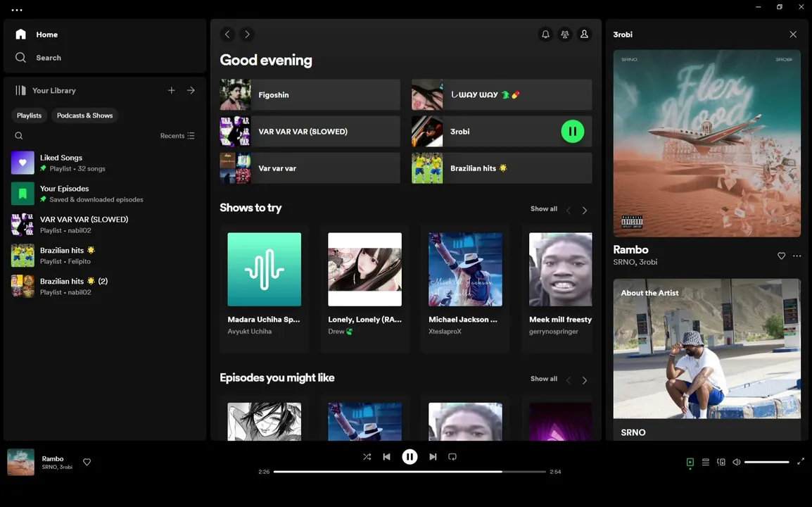Image resolution: width=812 pixels, height=507 pixels.
Task: Open the Liked Songs playlist
Action: pyautogui.click(x=105, y=163)
